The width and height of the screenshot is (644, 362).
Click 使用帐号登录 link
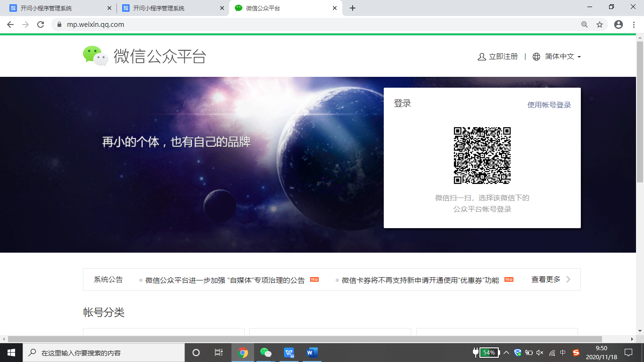549,105
